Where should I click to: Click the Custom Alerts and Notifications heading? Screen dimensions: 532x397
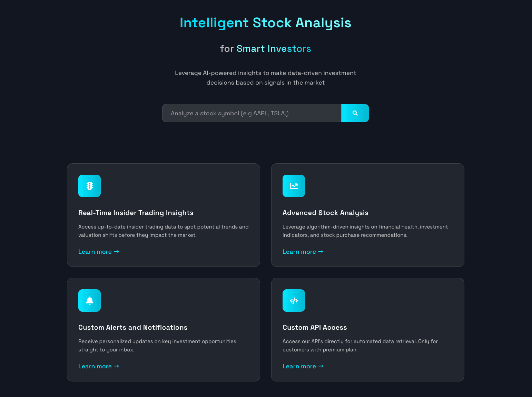(133, 328)
